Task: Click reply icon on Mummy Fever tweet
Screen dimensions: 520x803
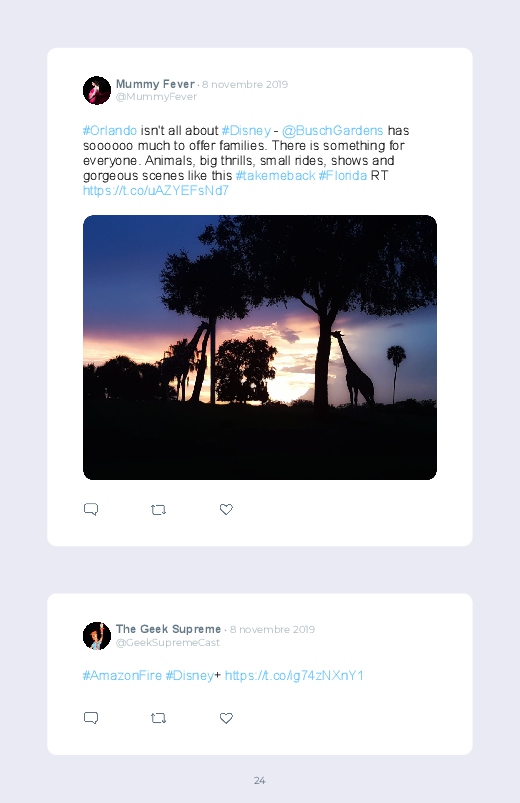Action: pyautogui.click(x=91, y=510)
